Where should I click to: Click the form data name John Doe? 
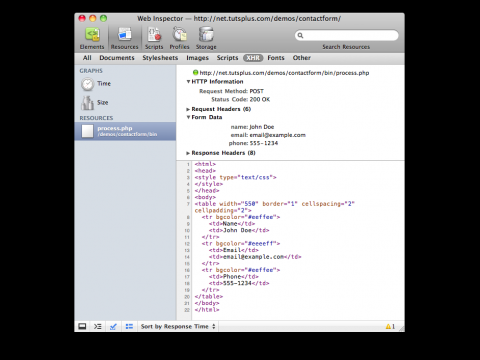pos(262,127)
